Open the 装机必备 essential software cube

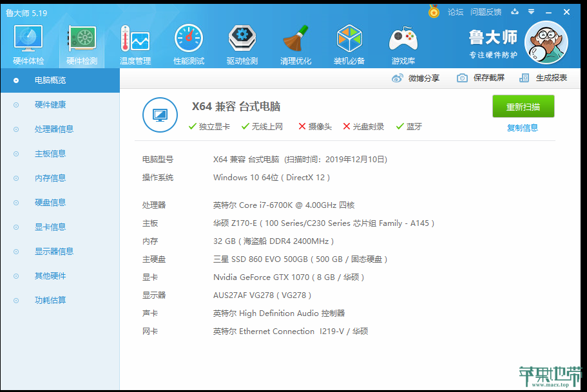[x=349, y=44]
